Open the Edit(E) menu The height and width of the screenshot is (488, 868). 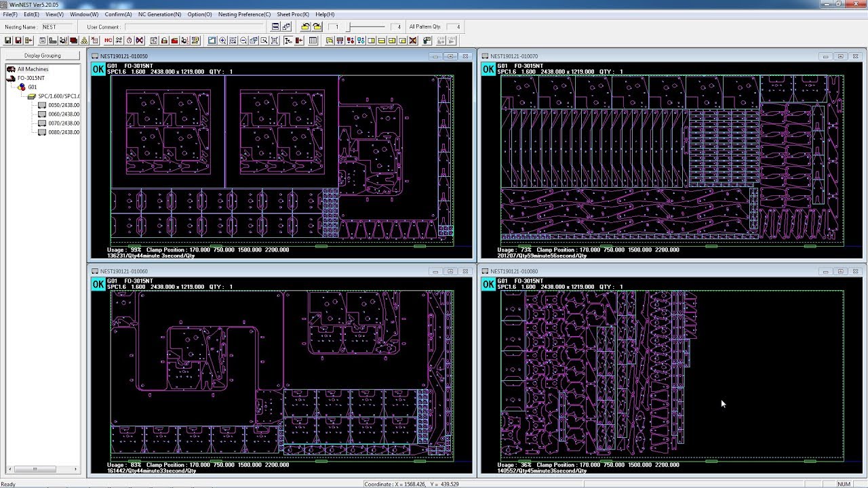pos(31,14)
